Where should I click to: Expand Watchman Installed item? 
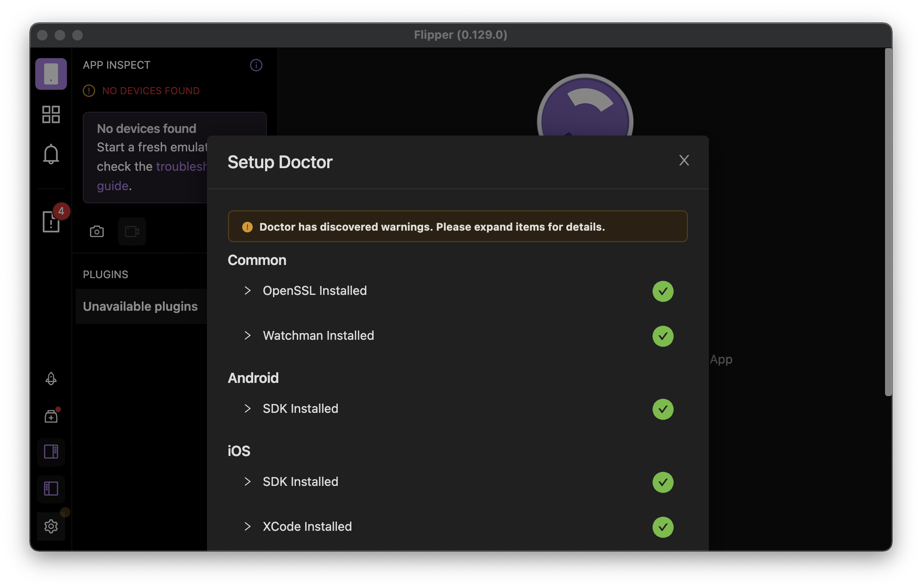247,336
